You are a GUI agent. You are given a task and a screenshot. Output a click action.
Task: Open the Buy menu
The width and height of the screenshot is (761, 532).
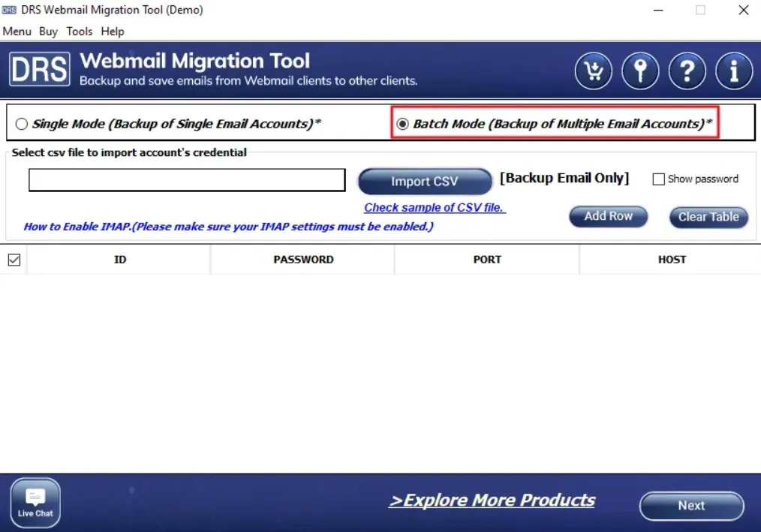48,32
